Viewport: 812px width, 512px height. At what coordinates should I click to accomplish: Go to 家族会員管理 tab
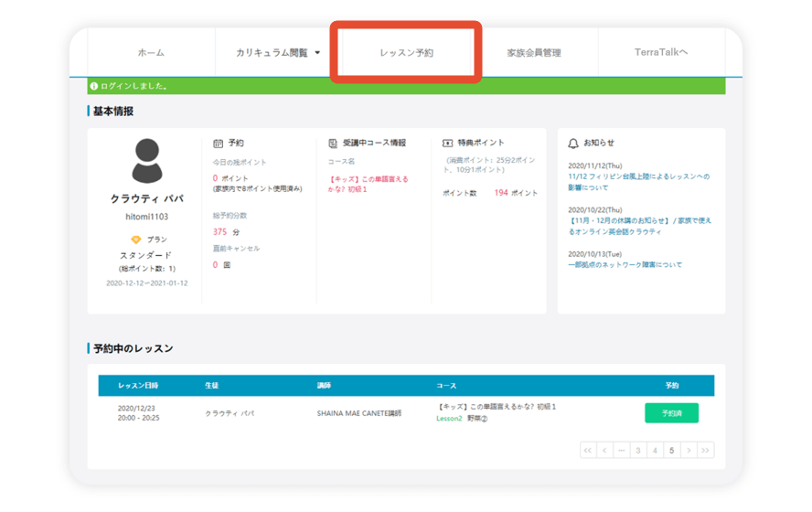534,53
